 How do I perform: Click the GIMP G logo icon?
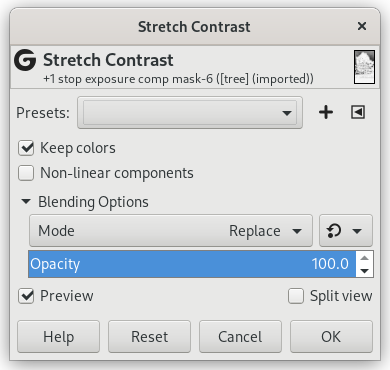click(x=25, y=60)
